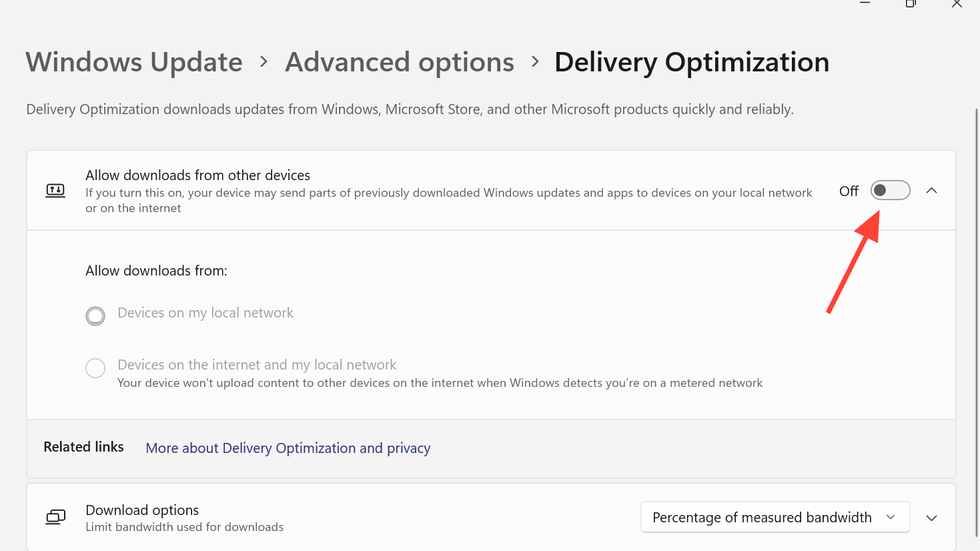Open Percentage of measured bandwidth dropdown
This screenshot has height=551, width=980.
click(x=775, y=518)
